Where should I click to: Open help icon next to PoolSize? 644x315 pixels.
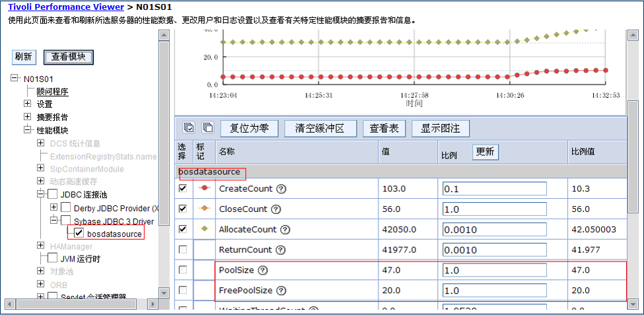coord(263,270)
